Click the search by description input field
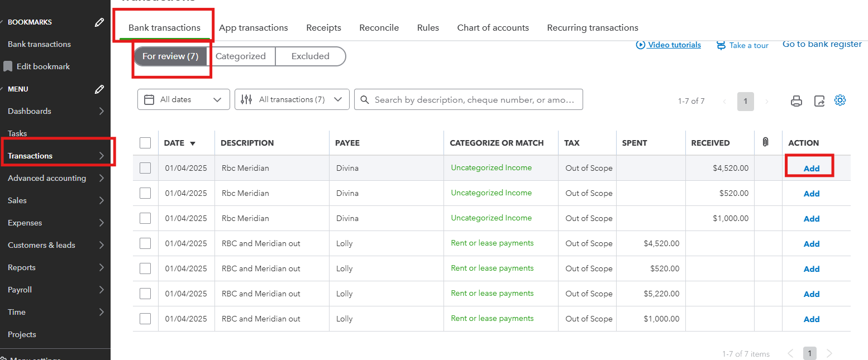Screen dimensions: 868x360 click(469, 99)
